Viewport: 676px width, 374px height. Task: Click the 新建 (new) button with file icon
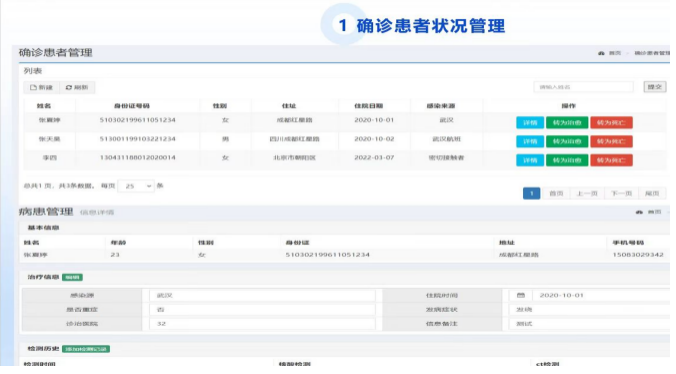click(x=41, y=87)
